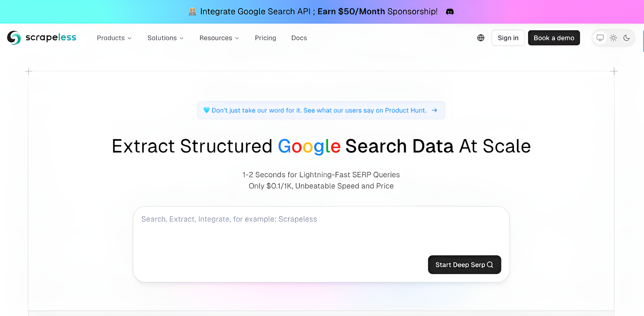
Task: Click the building emoji icon in top banner
Action: (x=192, y=11)
